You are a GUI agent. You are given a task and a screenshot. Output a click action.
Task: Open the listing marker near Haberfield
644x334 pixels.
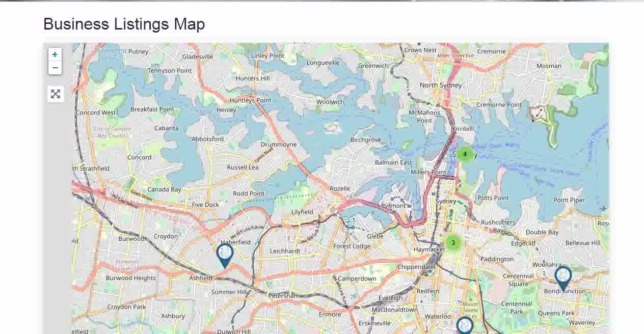(225, 256)
